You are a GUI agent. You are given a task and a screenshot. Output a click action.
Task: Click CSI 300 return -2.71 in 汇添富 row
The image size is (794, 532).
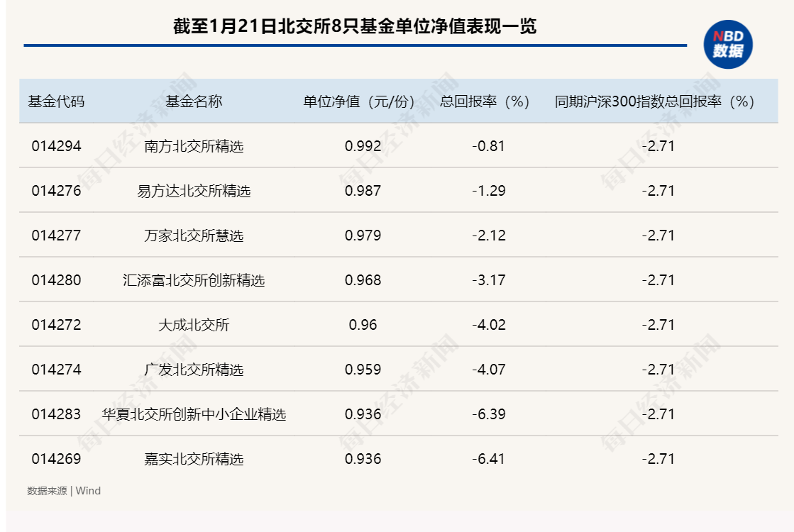coord(658,280)
